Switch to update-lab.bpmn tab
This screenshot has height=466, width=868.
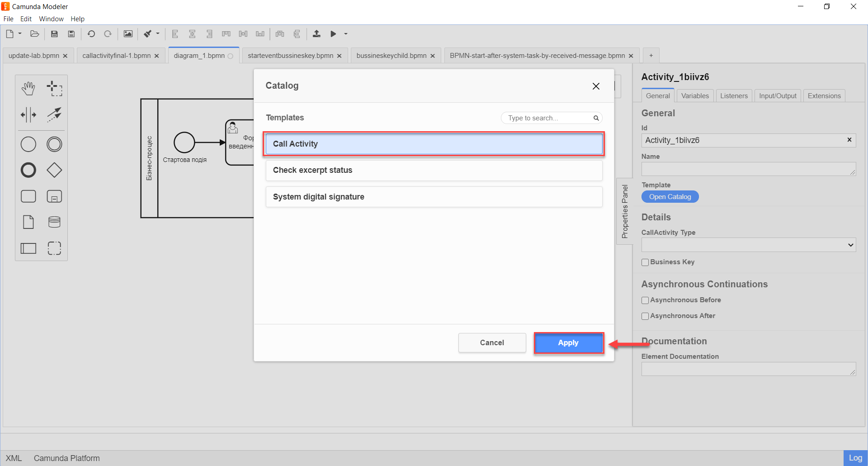pos(34,56)
